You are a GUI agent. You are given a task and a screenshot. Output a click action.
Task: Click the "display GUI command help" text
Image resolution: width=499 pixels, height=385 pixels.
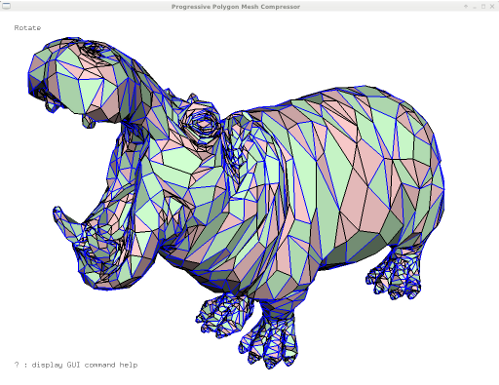(x=85, y=365)
